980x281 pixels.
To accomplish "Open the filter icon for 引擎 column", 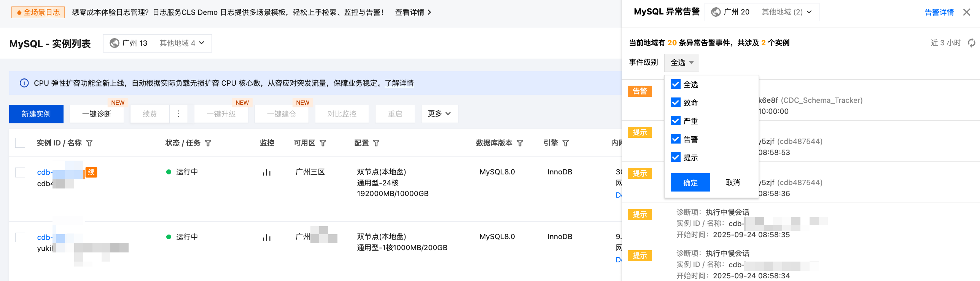I will [x=566, y=143].
